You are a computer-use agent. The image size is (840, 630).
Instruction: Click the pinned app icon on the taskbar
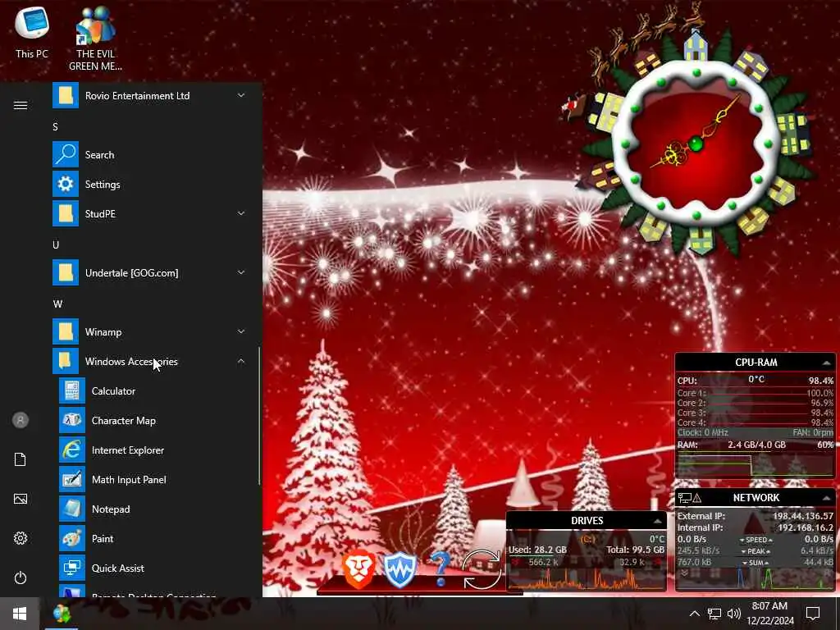[x=62, y=614]
